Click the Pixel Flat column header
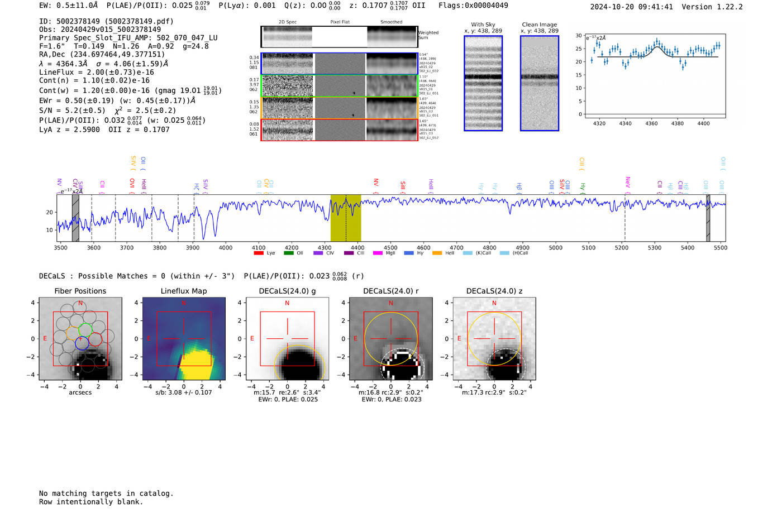 click(x=340, y=22)
